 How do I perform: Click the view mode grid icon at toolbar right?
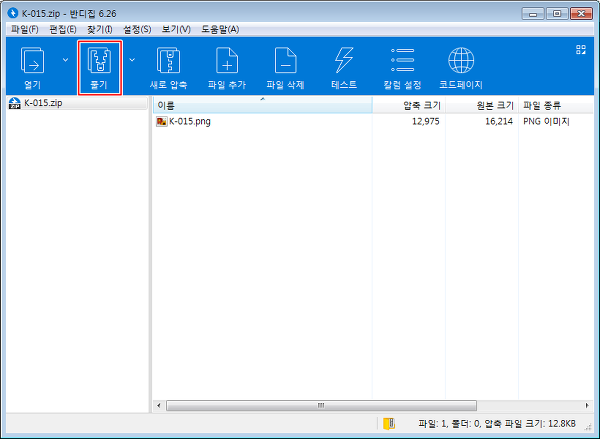[x=581, y=50]
